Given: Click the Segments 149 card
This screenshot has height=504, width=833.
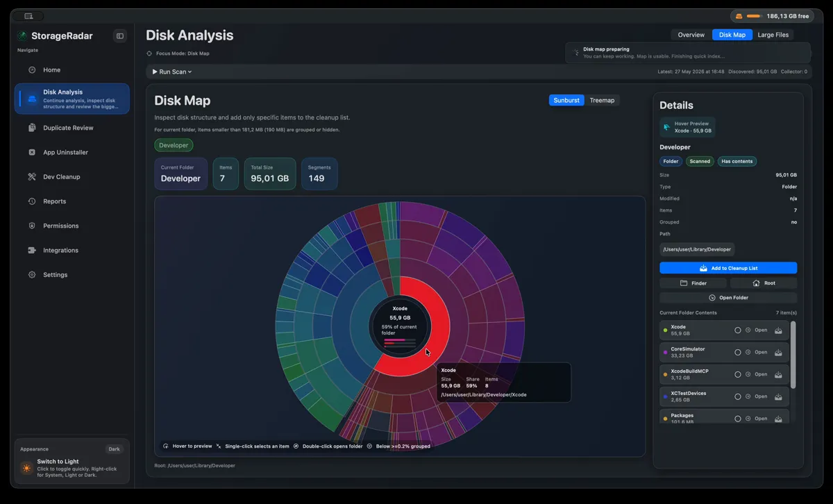Looking at the screenshot, I should coord(319,174).
